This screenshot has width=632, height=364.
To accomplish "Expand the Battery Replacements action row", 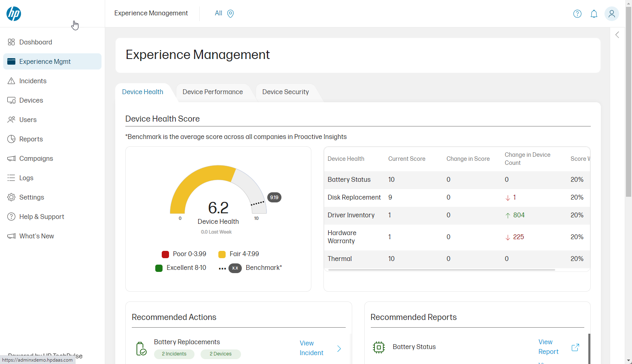I will (x=339, y=348).
